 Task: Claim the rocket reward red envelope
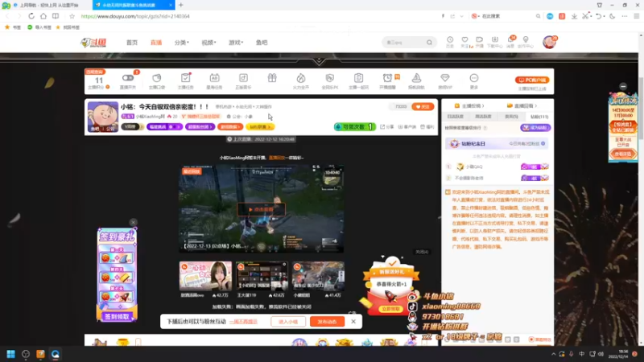(390, 309)
